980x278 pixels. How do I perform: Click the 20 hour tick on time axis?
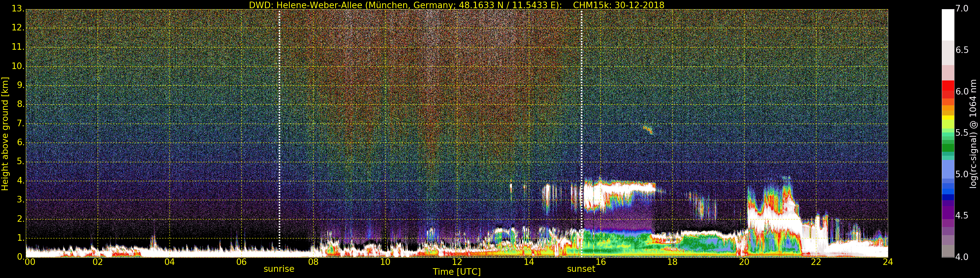pyautogui.click(x=744, y=262)
